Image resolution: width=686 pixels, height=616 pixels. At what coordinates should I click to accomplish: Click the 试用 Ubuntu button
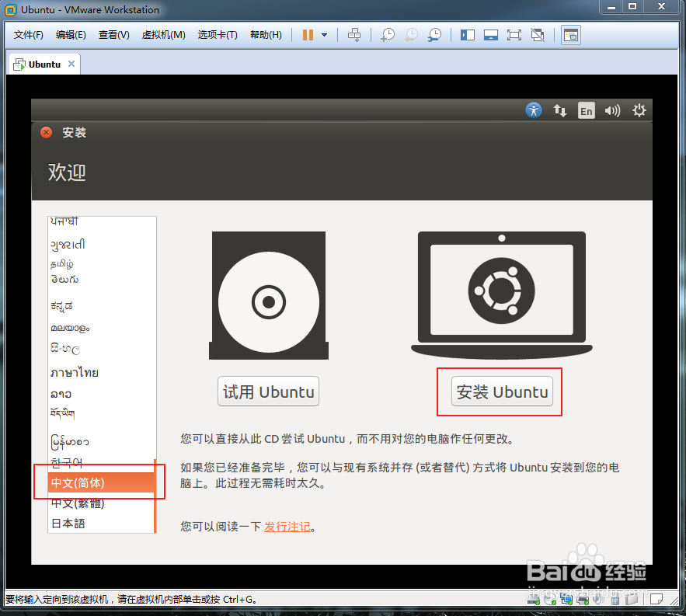click(x=268, y=392)
